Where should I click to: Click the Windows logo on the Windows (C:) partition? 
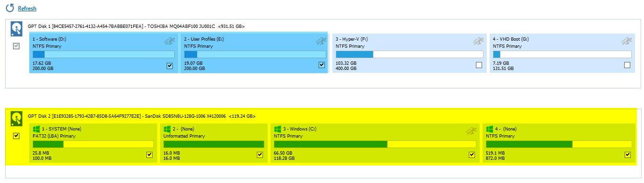pyautogui.click(x=278, y=129)
